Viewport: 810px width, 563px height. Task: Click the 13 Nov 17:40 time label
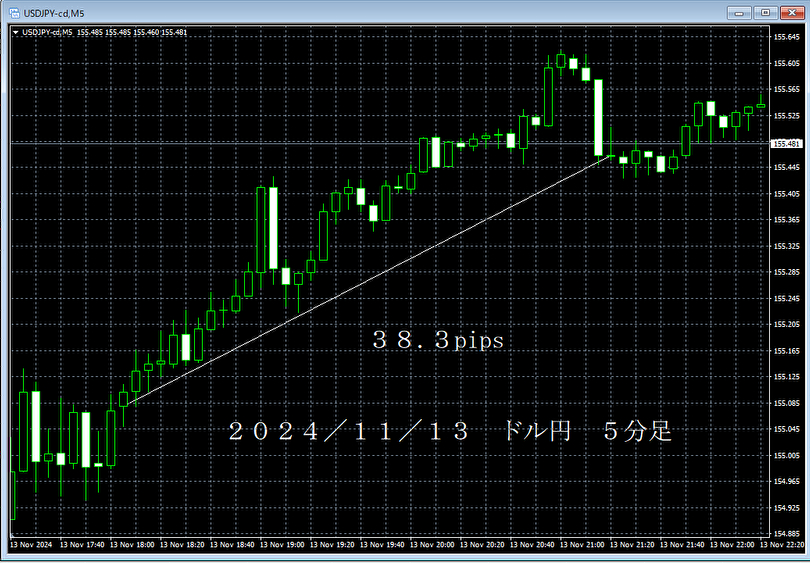pos(83,545)
